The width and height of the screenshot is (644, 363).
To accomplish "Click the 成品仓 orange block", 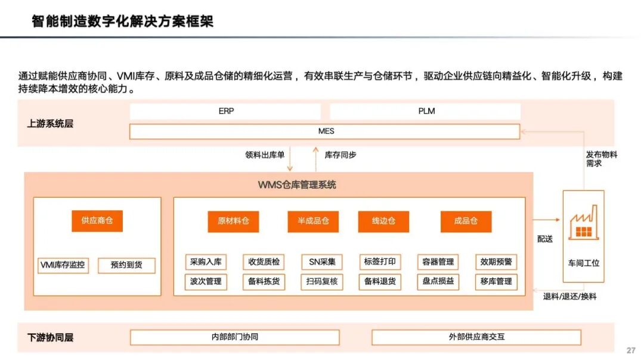I will 466,221.
